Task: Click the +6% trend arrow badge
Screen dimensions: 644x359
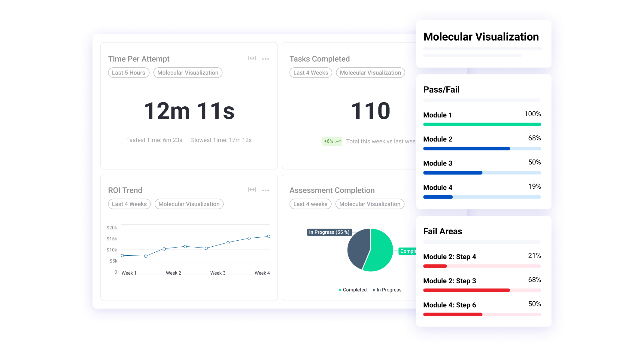Action: click(x=332, y=141)
